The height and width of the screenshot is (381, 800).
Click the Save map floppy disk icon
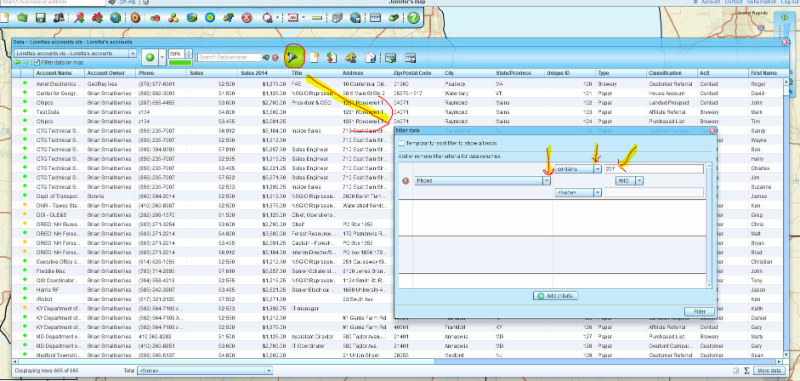41,18
